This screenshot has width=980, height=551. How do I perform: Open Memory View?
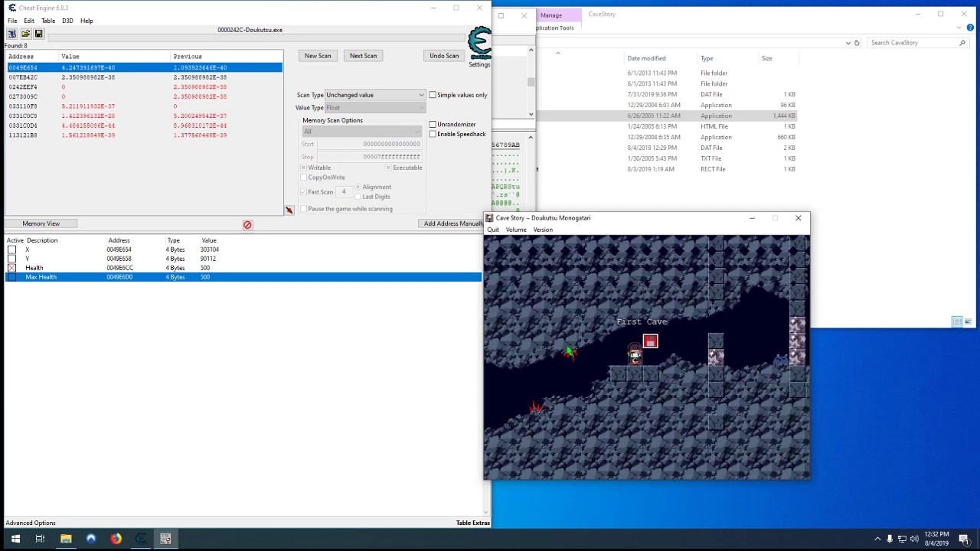tap(41, 223)
